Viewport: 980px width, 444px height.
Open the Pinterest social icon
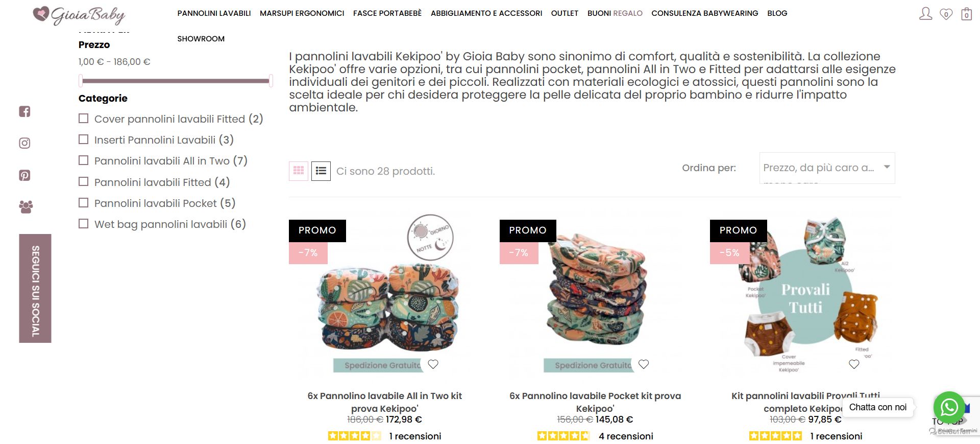tap(24, 175)
